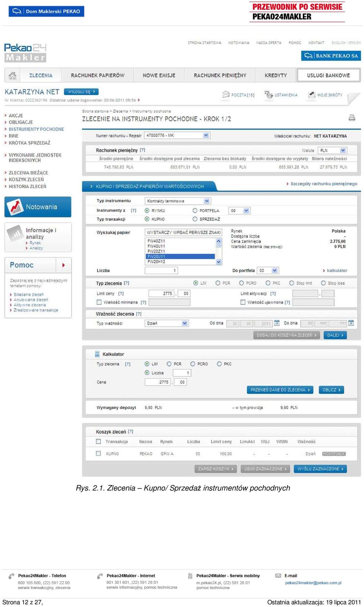Click the Dom Maklerski PEKAO logo

[x=46, y=11]
